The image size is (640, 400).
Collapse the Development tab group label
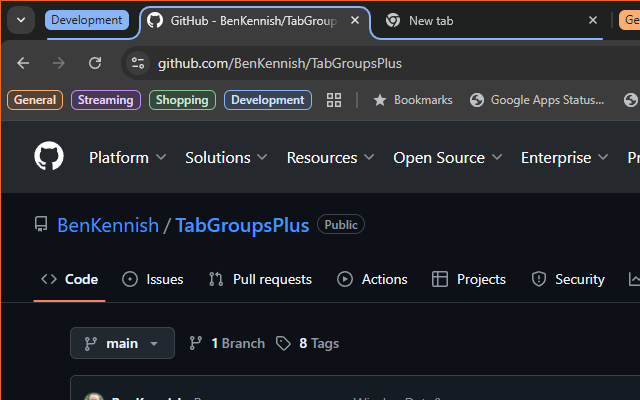(87, 20)
